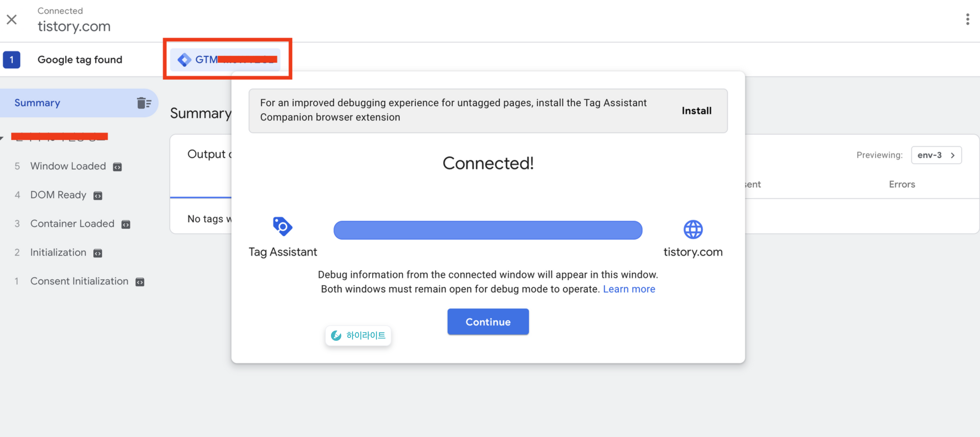Select the GTM container chip
Screen dimensions: 980x437
tap(225, 60)
